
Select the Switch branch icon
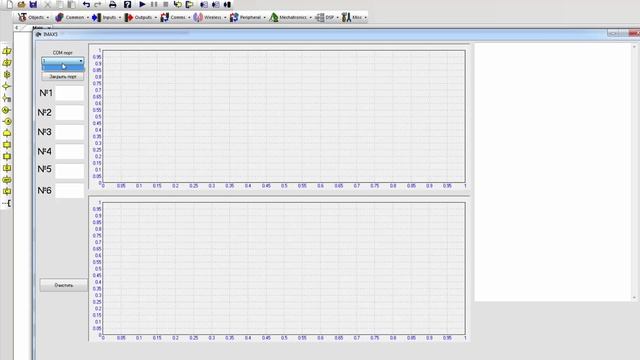pos(7,98)
